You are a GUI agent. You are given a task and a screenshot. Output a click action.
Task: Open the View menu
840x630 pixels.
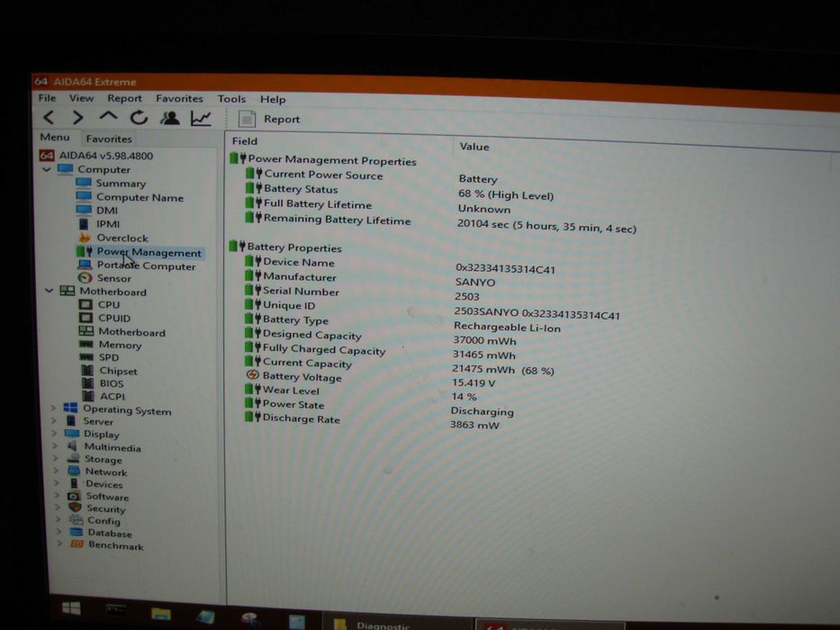click(81, 98)
